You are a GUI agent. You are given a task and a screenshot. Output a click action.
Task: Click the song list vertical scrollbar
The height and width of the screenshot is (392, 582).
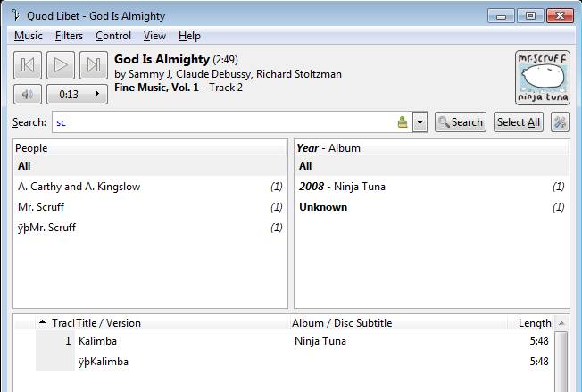(562, 361)
